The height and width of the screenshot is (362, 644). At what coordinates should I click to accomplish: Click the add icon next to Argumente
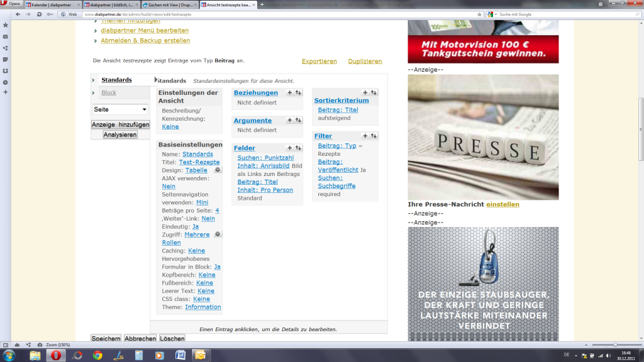coord(290,120)
